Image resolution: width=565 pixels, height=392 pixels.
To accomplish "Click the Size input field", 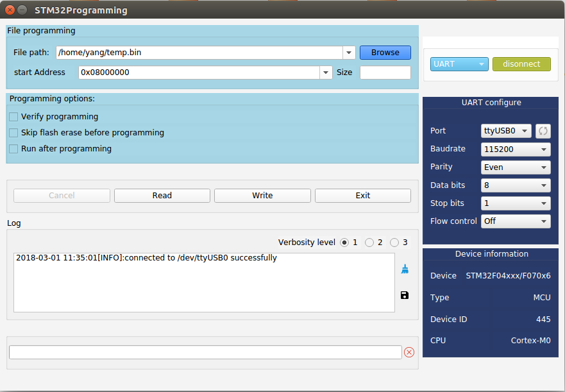I will (385, 72).
